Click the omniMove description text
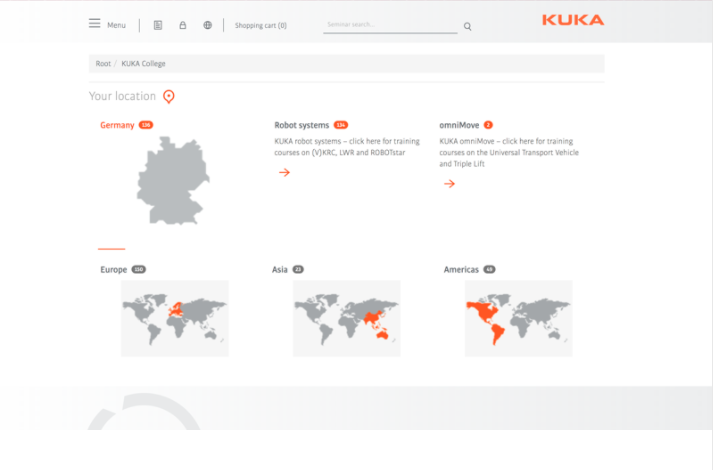Image resolution: width=713 pixels, height=470 pixels. pyautogui.click(x=509, y=152)
